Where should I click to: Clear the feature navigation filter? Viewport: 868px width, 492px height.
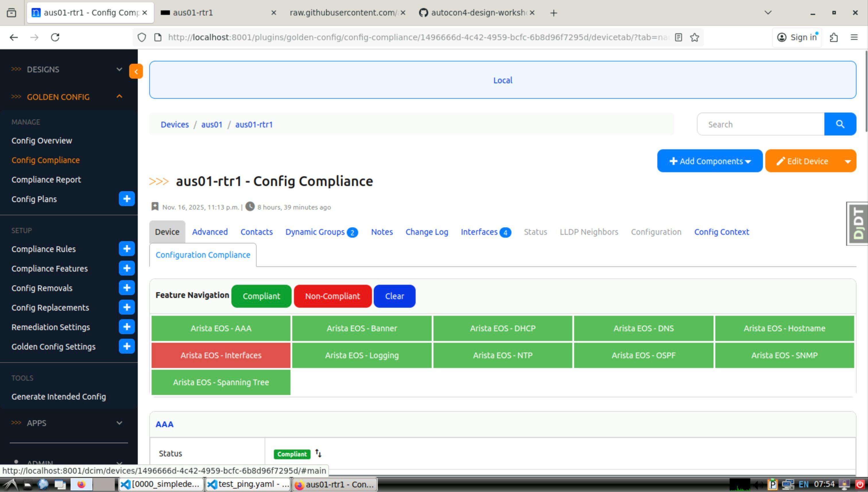click(394, 296)
